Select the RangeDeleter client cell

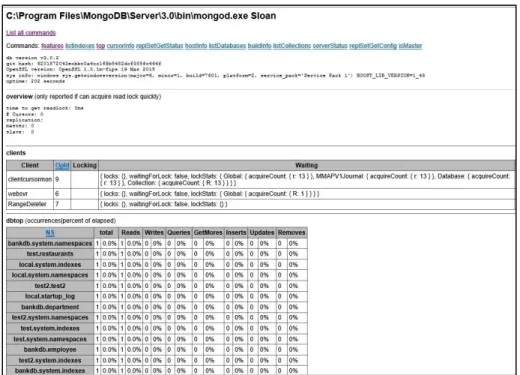[30, 204]
